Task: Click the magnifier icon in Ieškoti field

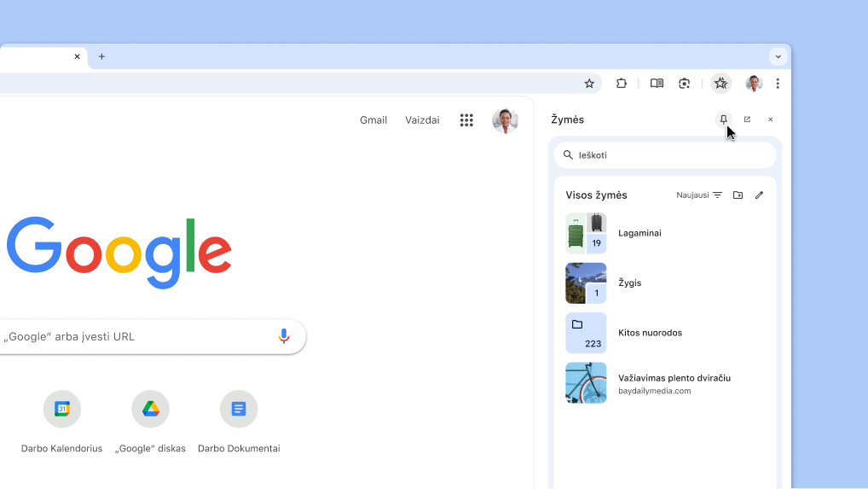Action: (568, 155)
